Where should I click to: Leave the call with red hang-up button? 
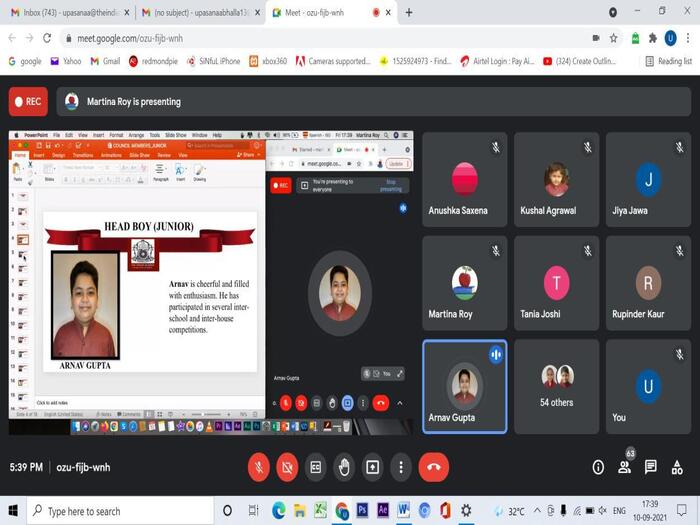433,467
